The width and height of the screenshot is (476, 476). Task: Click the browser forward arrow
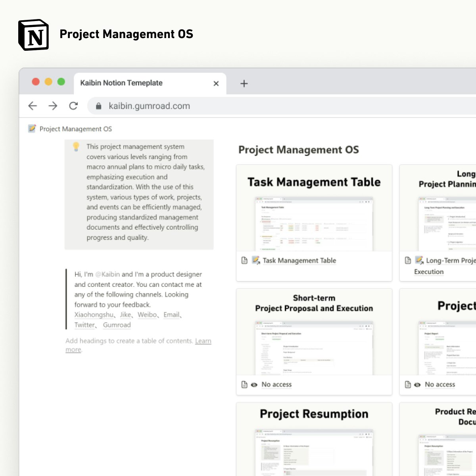point(53,106)
